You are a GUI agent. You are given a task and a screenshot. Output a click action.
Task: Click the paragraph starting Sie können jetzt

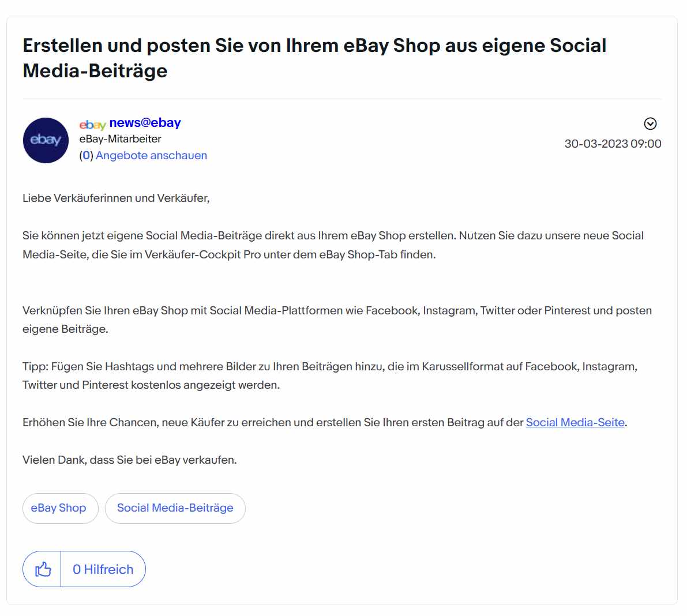click(x=333, y=245)
